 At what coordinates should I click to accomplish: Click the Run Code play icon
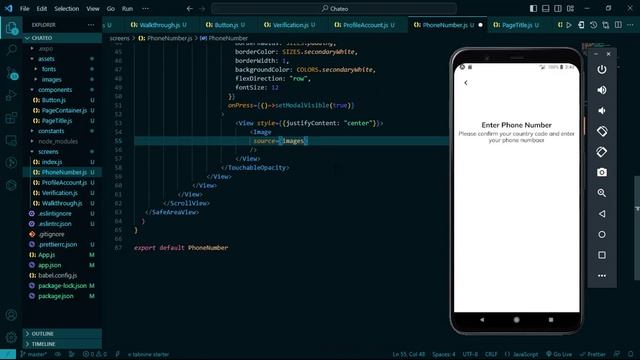569,25
